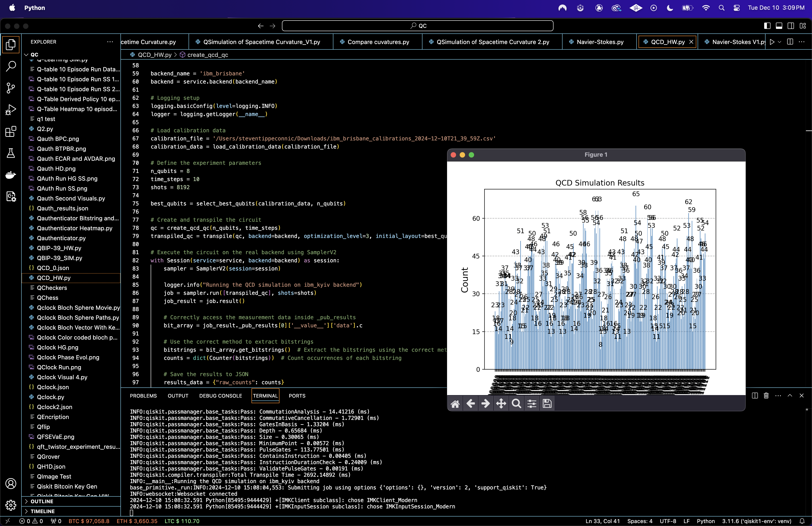
Task: Open Configure subplots in Figure 1 toolbar
Action: (532, 404)
